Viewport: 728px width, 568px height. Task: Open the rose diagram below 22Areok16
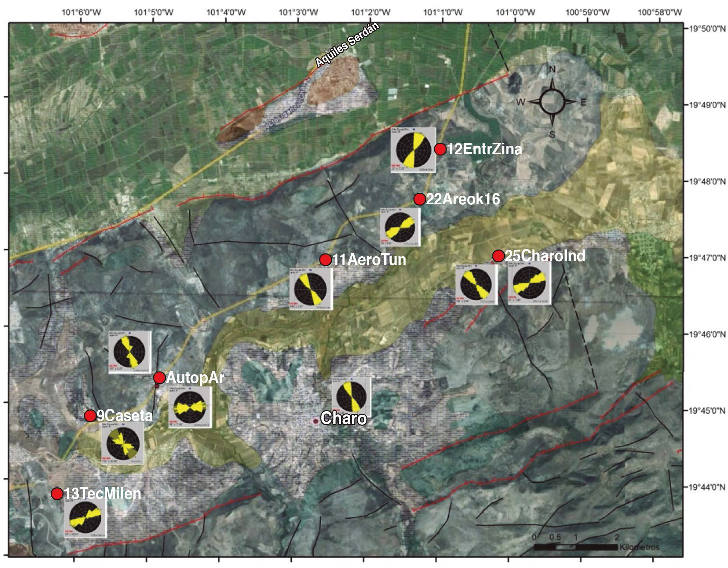pyautogui.click(x=400, y=227)
